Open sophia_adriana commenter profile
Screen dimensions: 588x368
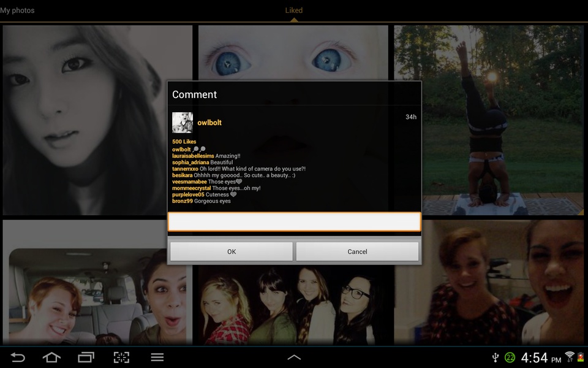tap(190, 162)
